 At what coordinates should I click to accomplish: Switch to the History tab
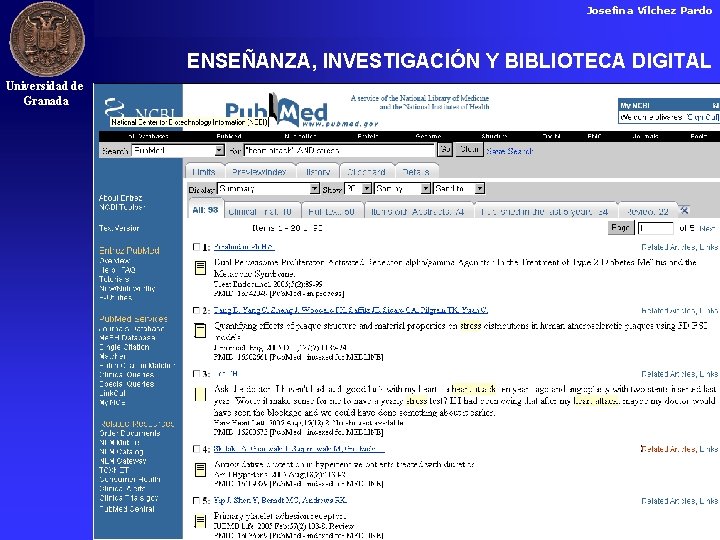point(318,171)
